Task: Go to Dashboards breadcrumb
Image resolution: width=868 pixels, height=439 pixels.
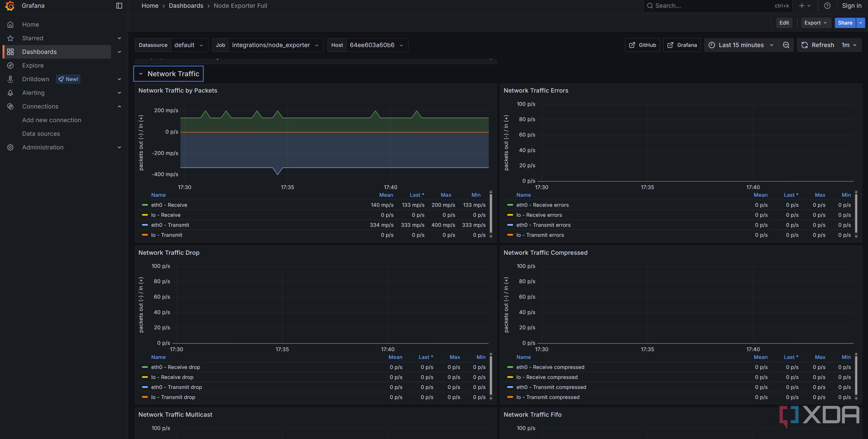Action: pyautogui.click(x=186, y=6)
